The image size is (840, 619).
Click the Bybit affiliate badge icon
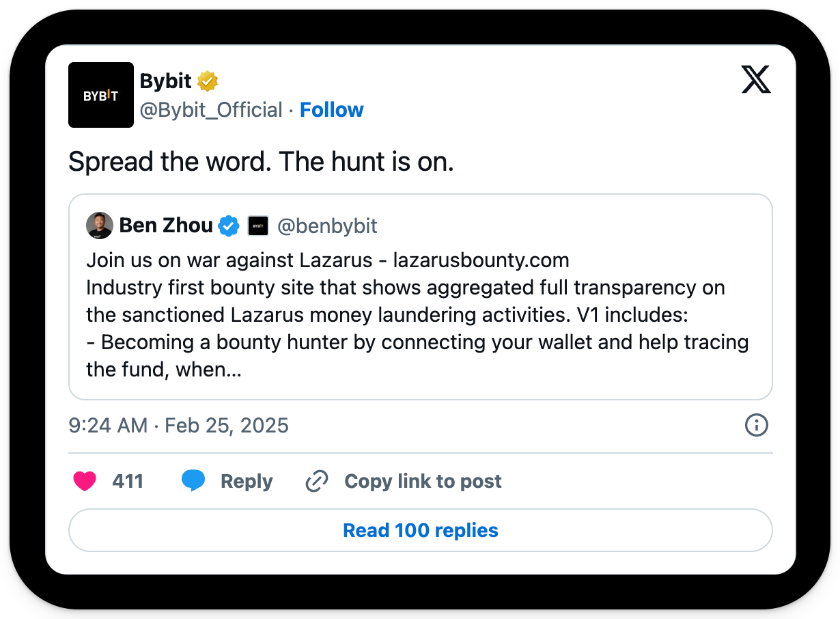tap(257, 225)
